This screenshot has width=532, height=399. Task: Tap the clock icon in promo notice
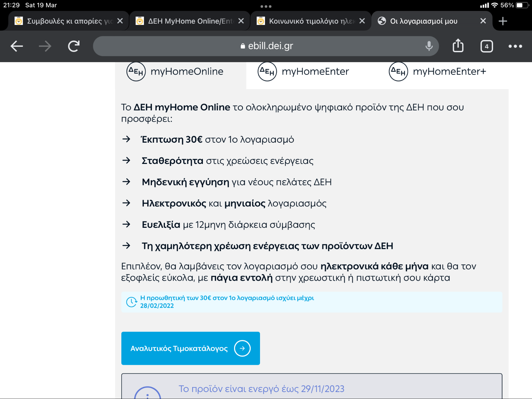132,302
